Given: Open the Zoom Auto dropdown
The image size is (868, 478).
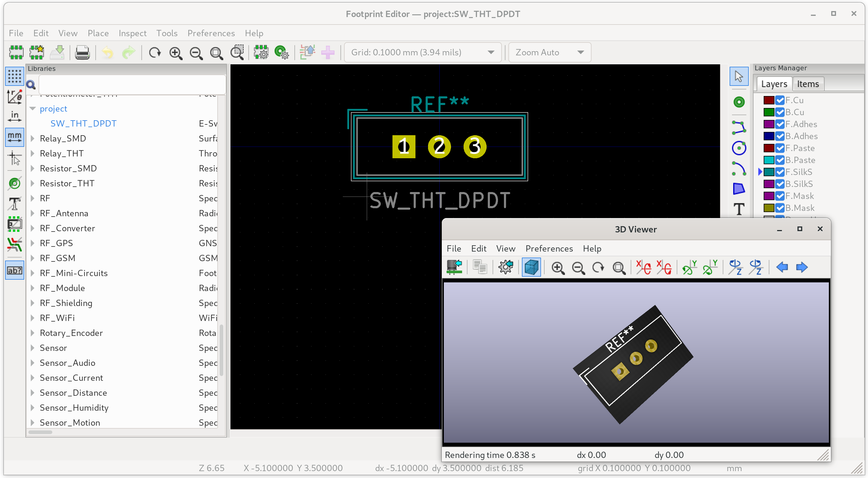Looking at the screenshot, I should [x=549, y=53].
